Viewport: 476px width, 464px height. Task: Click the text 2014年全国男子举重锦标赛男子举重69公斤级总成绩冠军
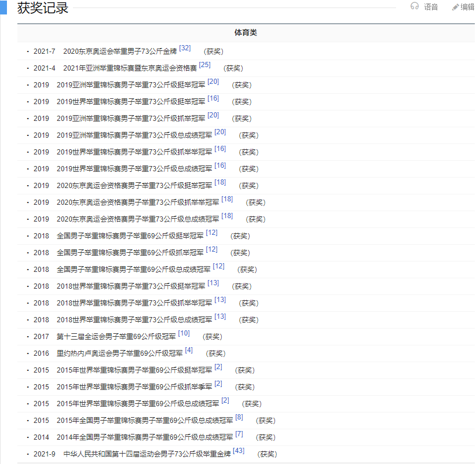click(x=145, y=437)
